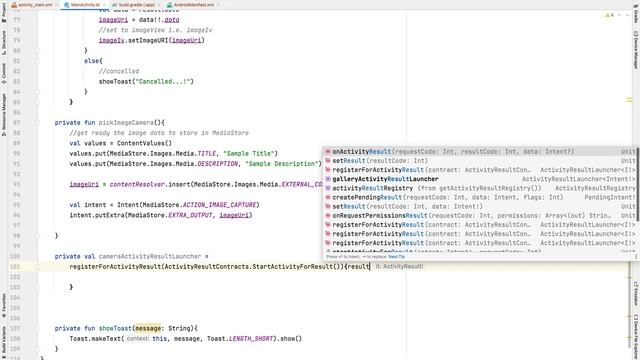The height and width of the screenshot is (360, 640).
Task: Click line number 101 in gutter
Action: pos(15,267)
